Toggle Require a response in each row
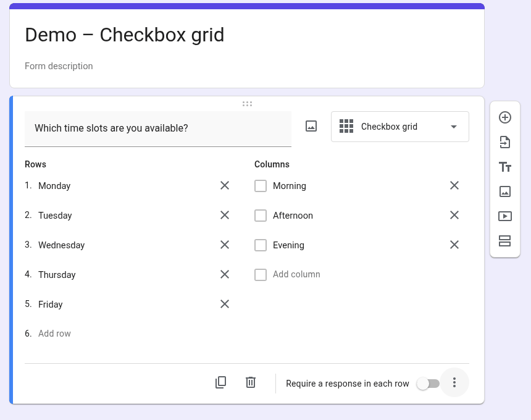531x420 pixels. click(x=429, y=384)
